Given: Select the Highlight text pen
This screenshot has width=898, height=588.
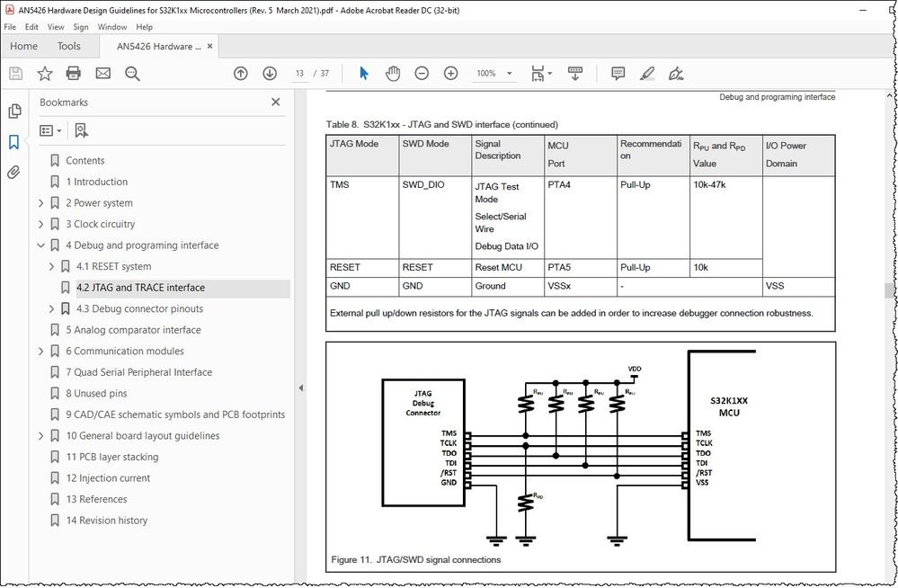Looking at the screenshot, I should point(647,74).
